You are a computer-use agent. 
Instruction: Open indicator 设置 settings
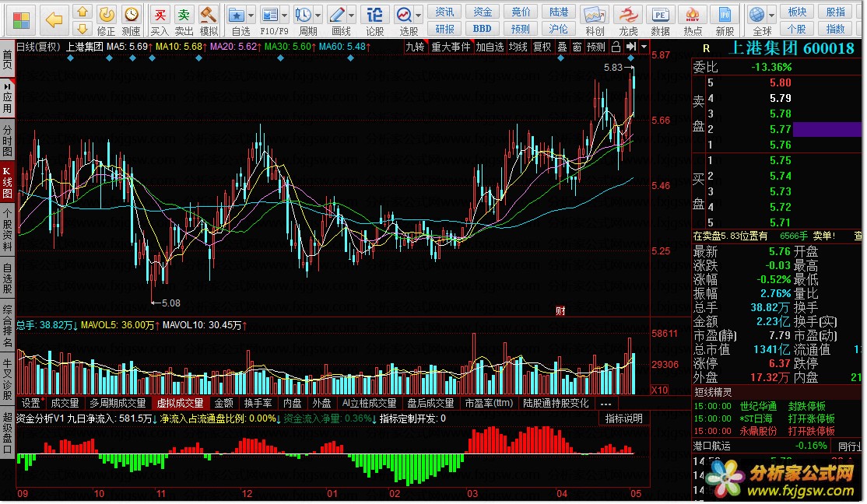point(30,404)
